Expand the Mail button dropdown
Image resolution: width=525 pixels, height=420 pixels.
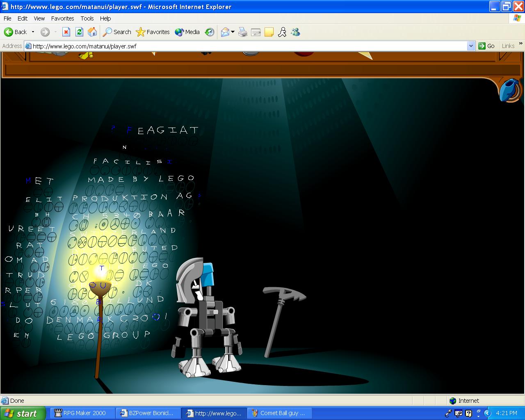pos(233,32)
